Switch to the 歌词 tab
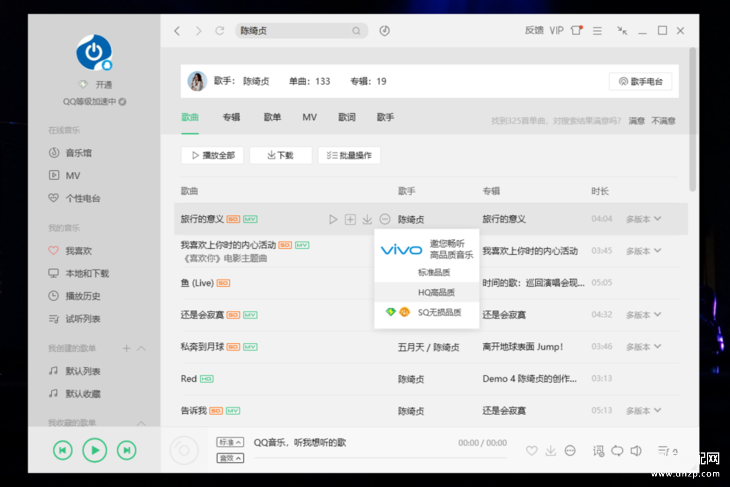 347,117
